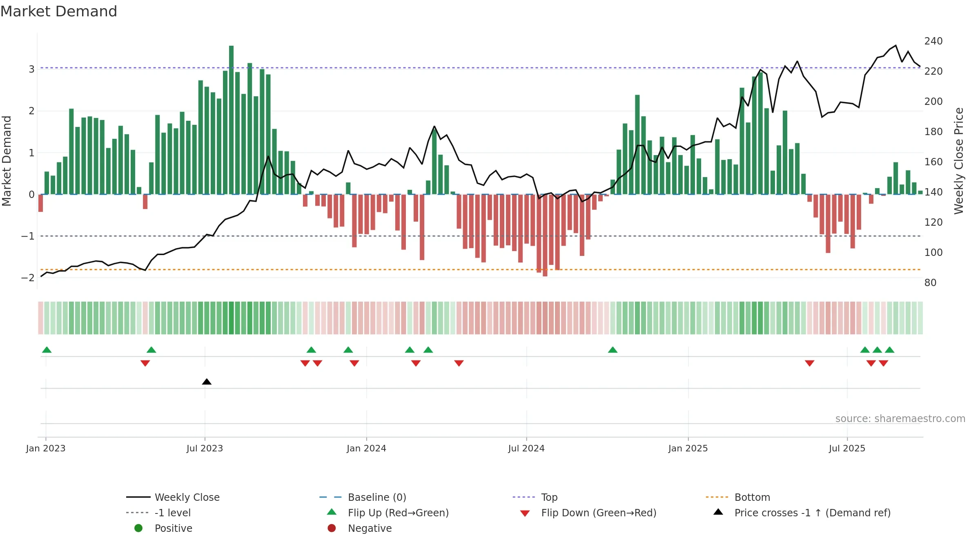Click the Jul 2023 x-axis label
The image size is (980, 551).
coord(205,448)
